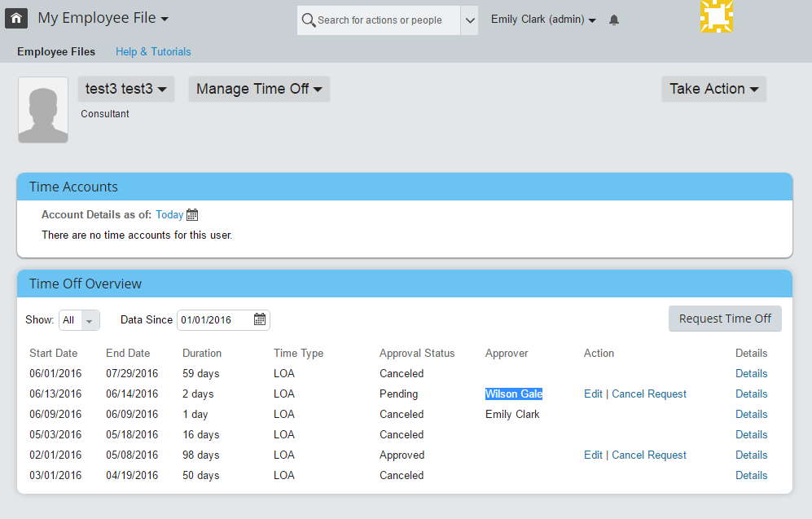The height and width of the screenshot is (519, 812).
Task: Open the search options dropdown arrow
Action: 469,20
